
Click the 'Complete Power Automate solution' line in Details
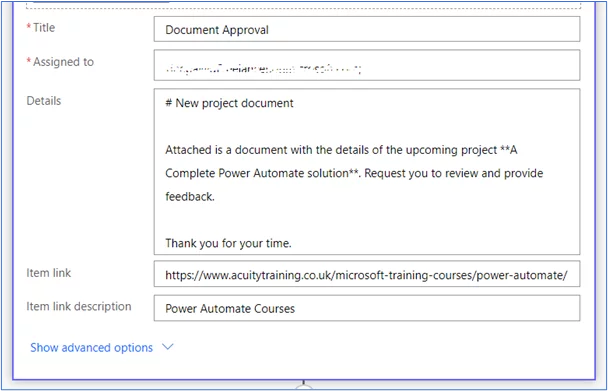coord(354,173)
